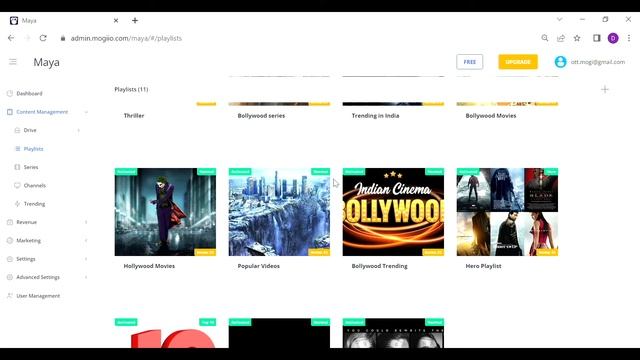Click the Series icon in sidebar
Screen dimensions: 640x360
17,167
